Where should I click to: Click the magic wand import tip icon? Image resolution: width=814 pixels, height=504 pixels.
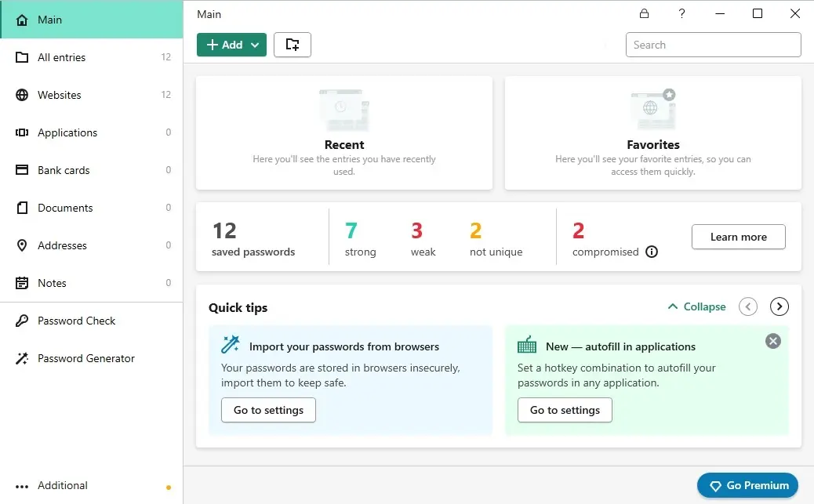tap(231, 345)
